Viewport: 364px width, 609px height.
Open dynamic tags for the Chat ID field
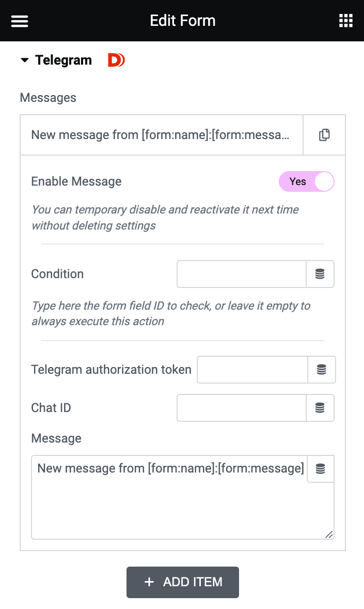pos(321,408)
